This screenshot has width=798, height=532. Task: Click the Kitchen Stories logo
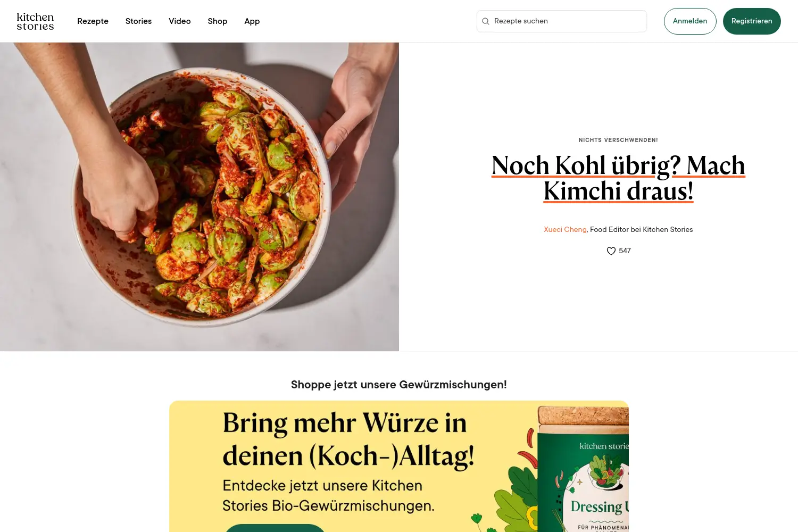tap(35, 21)
